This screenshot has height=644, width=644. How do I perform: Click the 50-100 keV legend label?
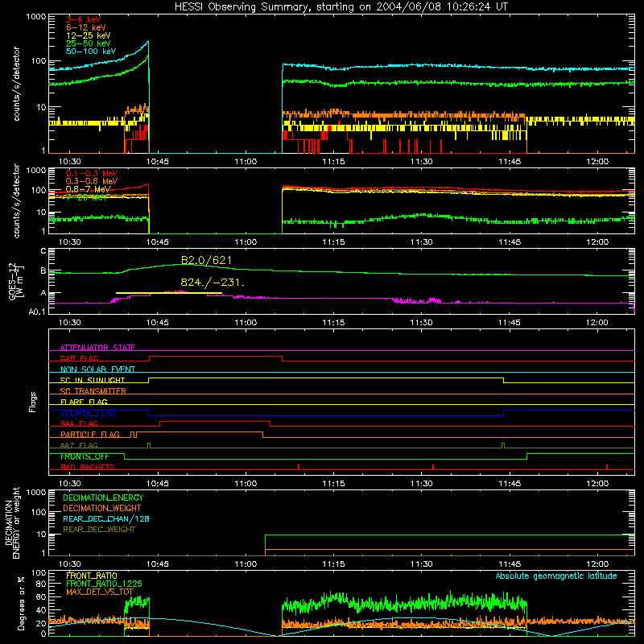click(x=91, y=52)
